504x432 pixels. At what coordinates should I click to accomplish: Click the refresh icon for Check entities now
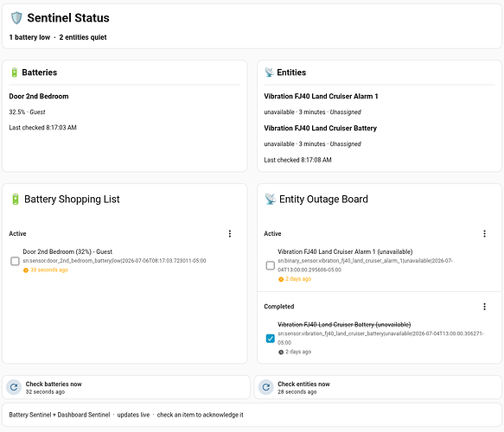click(265, 387)
